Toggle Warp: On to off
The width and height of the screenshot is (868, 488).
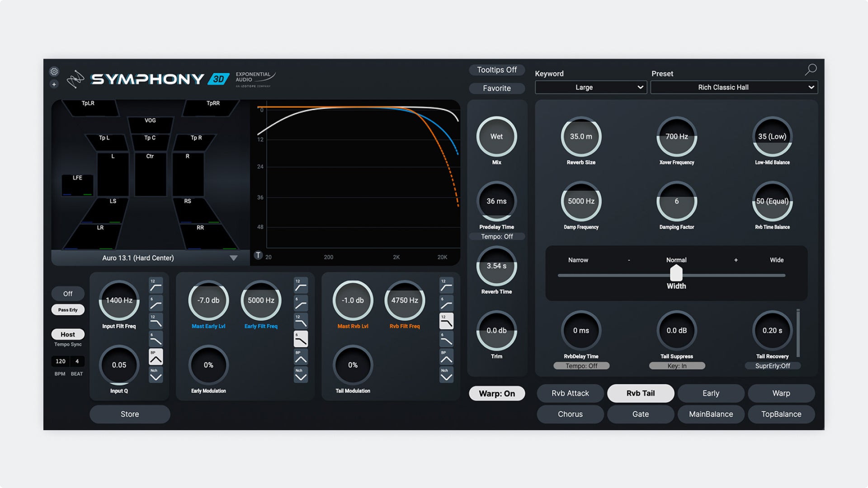tap(496, 393)
